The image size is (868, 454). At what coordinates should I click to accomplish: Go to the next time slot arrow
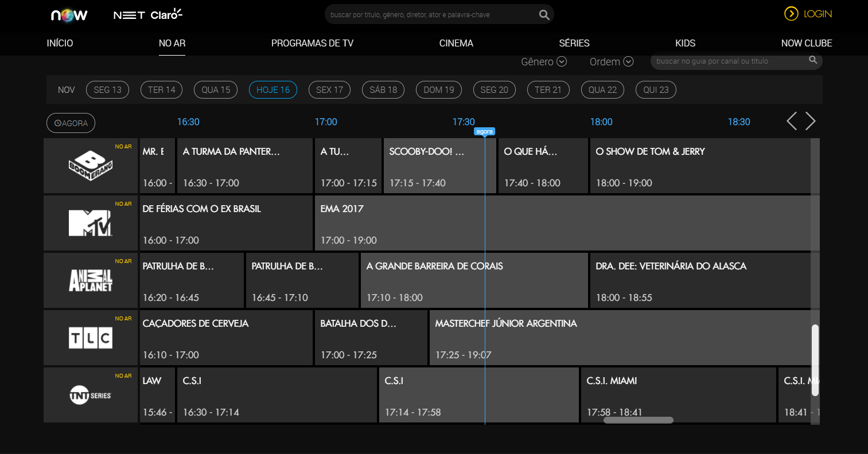[x=810, y=121]
